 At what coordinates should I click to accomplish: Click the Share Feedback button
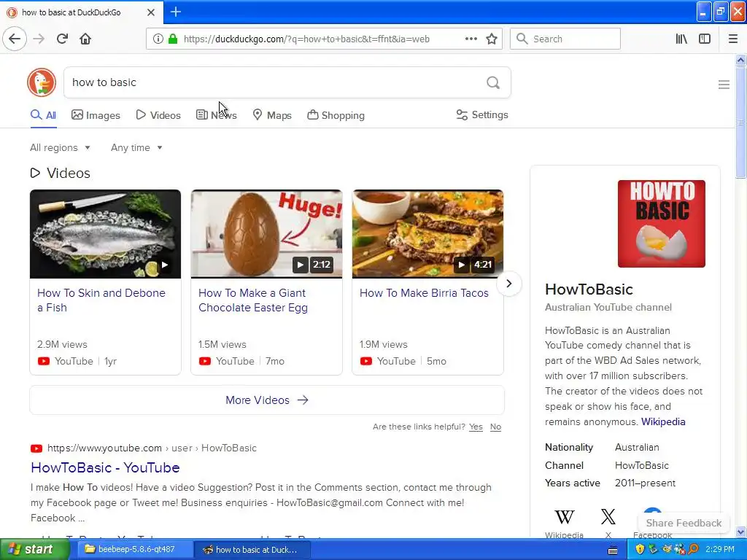pyautogui.click(x=684, y=523)
